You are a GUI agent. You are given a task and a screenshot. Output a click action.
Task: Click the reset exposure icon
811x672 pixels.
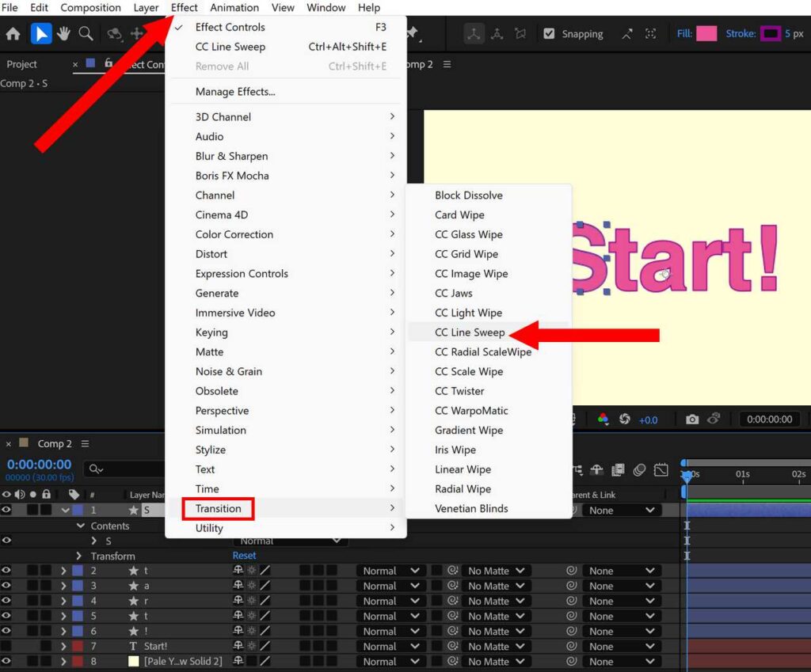(625, 420)
